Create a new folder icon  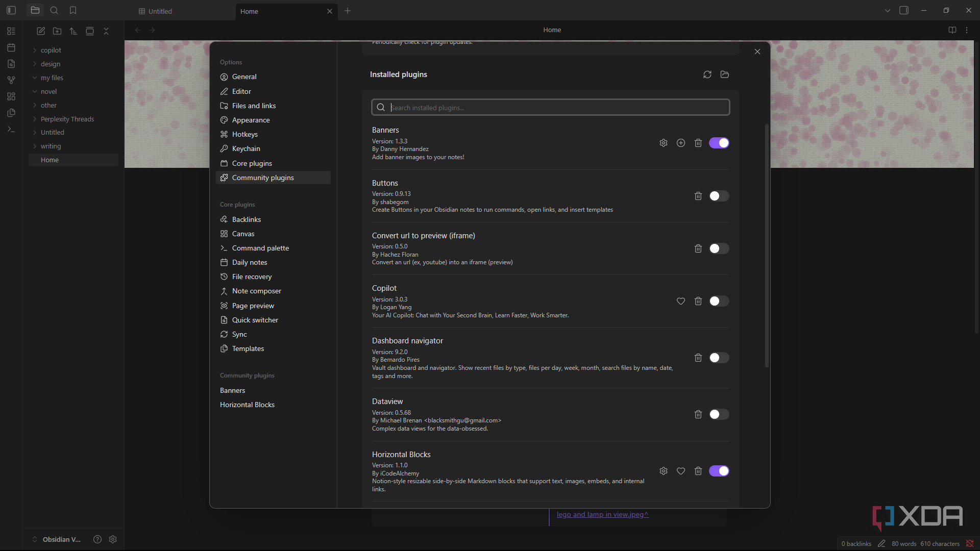(57, 31)
